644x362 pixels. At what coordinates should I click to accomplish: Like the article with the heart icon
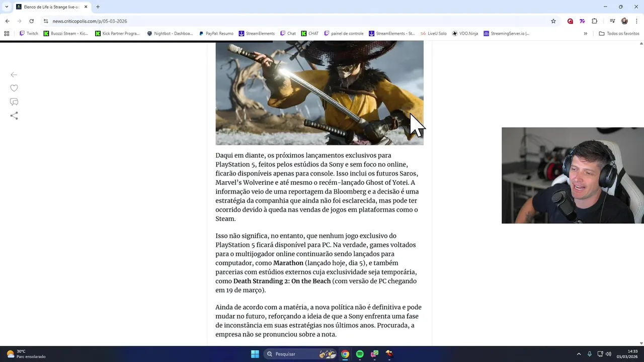(x=14, y=88)
